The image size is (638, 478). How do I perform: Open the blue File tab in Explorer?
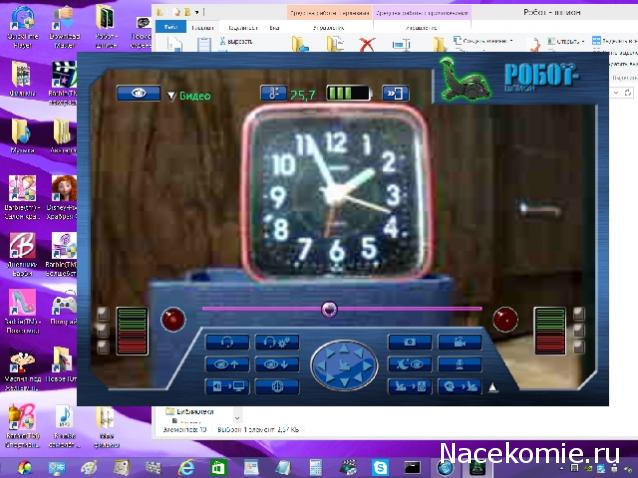(x=170, y=27)
